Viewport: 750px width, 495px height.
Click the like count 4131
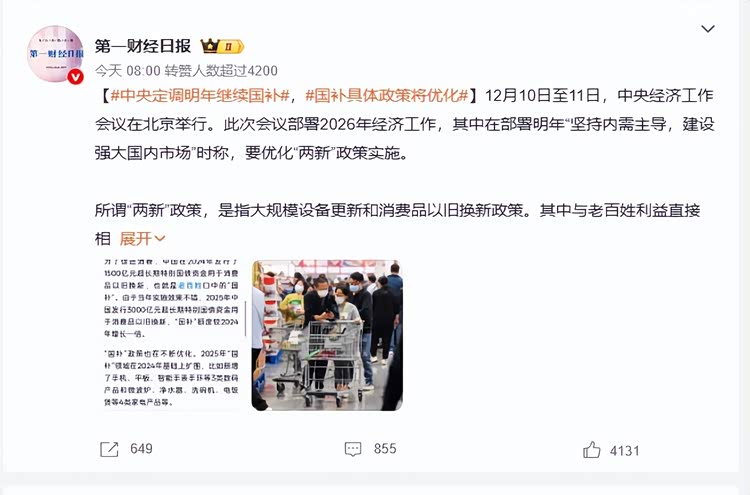pyautogui.click(x=624, y=451)
